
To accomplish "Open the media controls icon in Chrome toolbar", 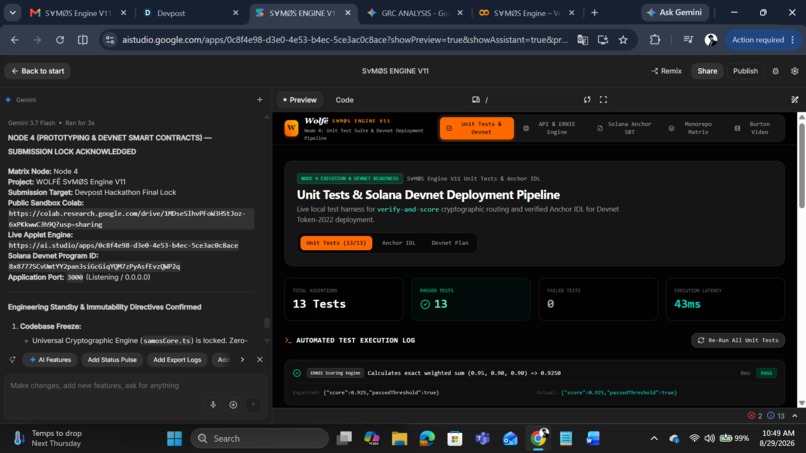I will [688, 40].
